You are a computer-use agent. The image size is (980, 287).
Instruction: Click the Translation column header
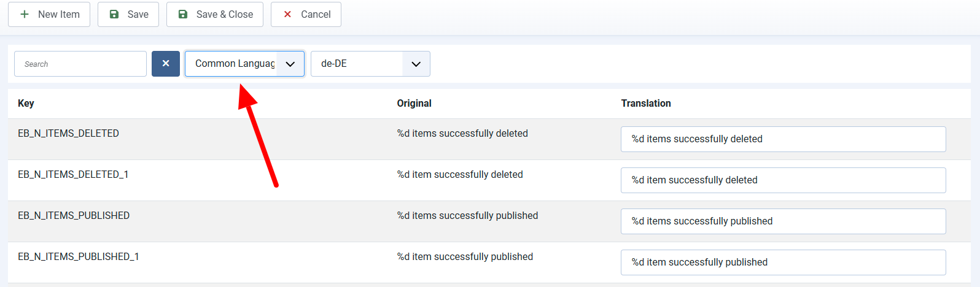[x=646, y=103]
